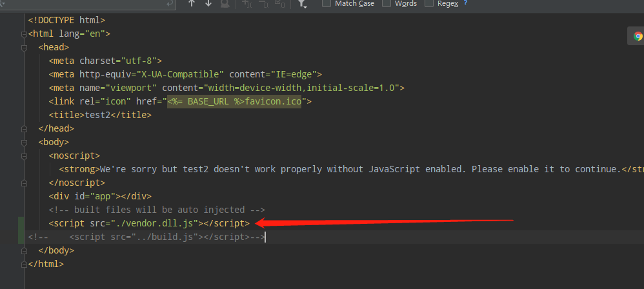Viewport: 644px width, 289px height.
Task: Collapse the opening head tag fold
Action: [x=25, y=48]
